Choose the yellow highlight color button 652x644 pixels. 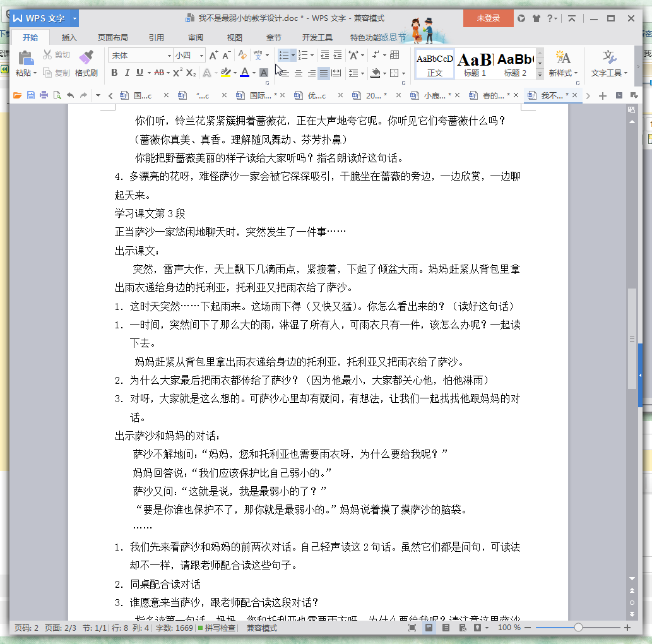(225, 73)
